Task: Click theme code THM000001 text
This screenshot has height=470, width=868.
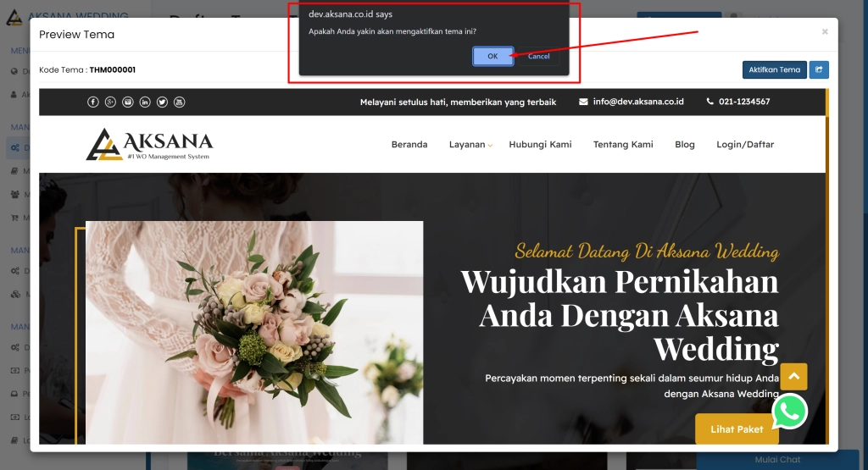Action: (x=113, y=69)
